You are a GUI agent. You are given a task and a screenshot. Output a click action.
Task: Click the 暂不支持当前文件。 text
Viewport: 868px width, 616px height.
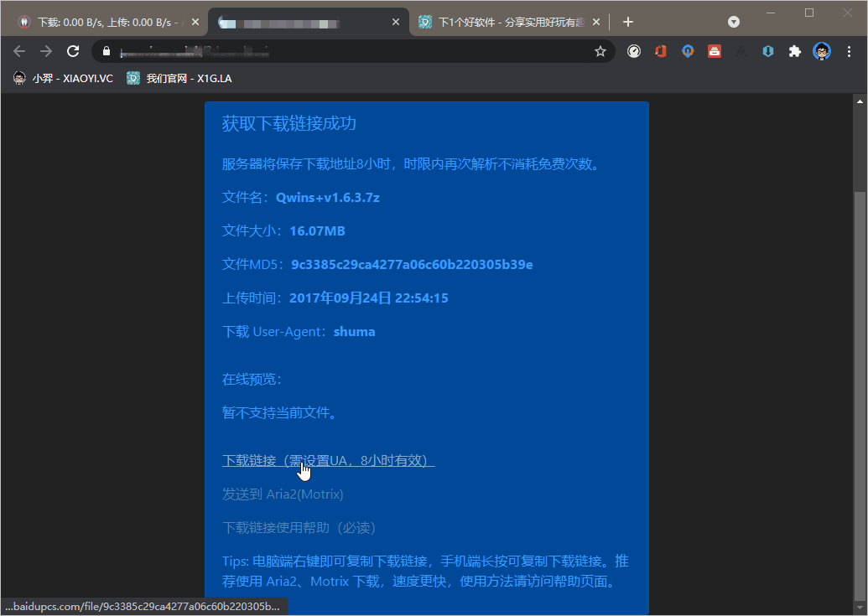point(279,412)
